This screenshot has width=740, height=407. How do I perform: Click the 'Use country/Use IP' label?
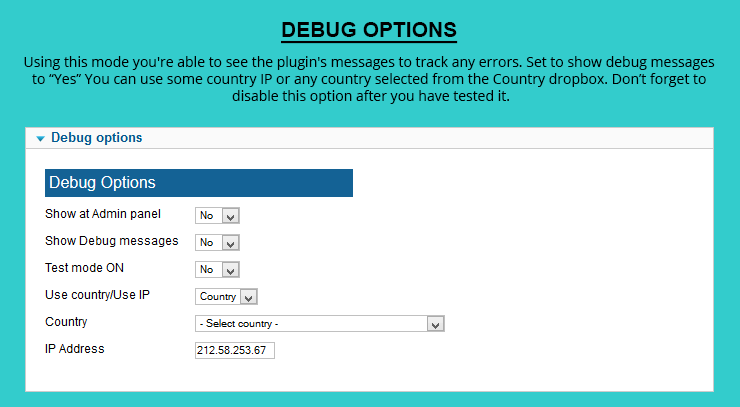click(97, 295)
